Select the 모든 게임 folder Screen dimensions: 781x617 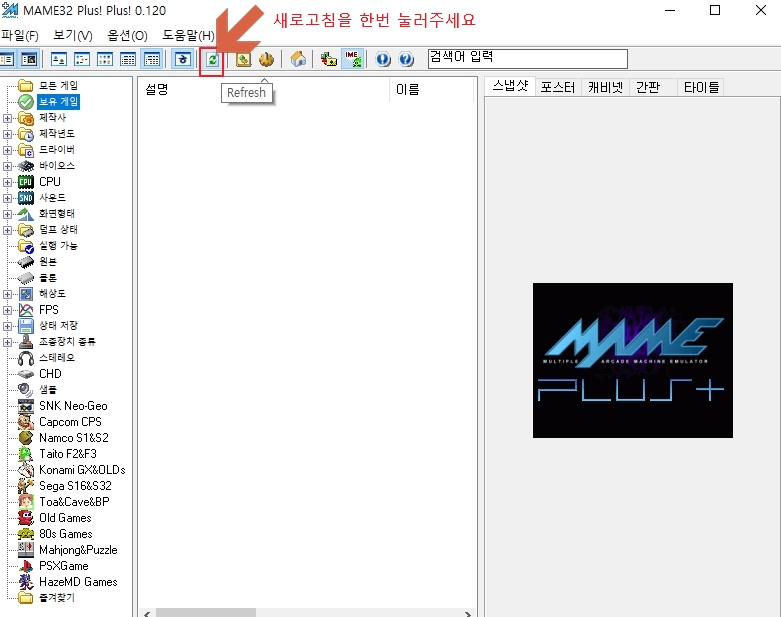click(58, 86)
